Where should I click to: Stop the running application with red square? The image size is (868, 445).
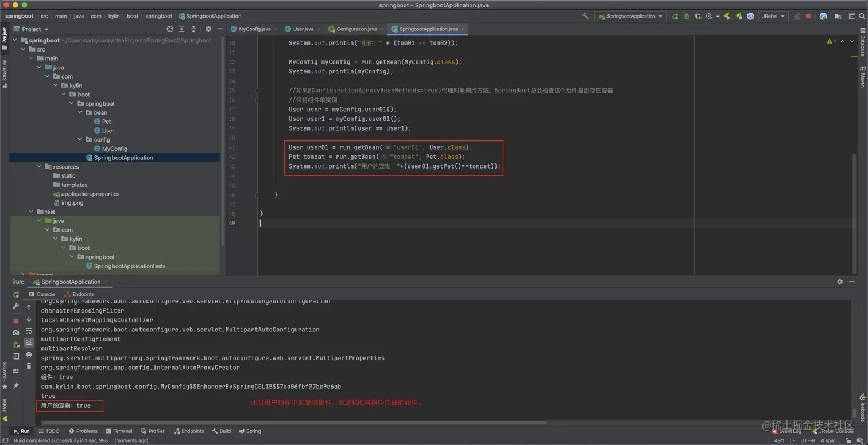coord(808,17)
